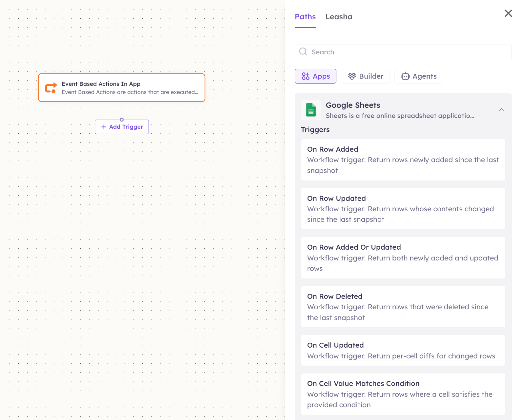The width and height of the screenshot is (520, 420).
Task: Click the magnifier search icon
Action: (303, 52)
